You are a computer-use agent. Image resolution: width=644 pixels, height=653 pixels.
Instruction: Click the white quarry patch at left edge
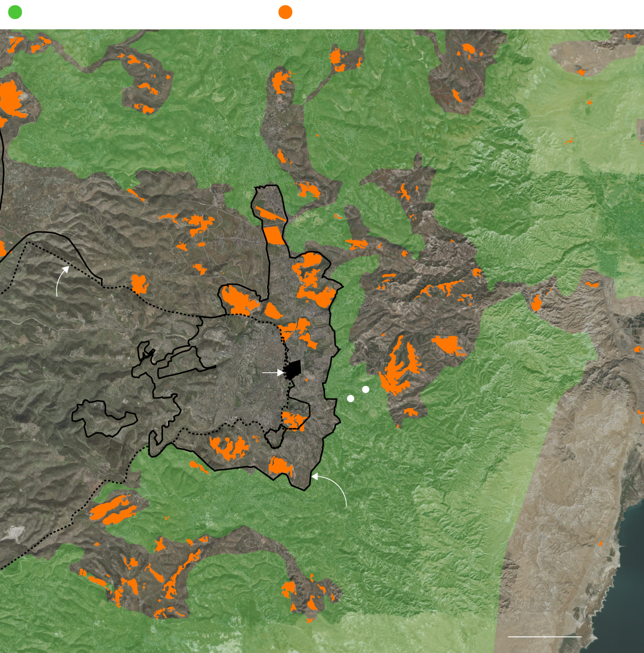11,533
